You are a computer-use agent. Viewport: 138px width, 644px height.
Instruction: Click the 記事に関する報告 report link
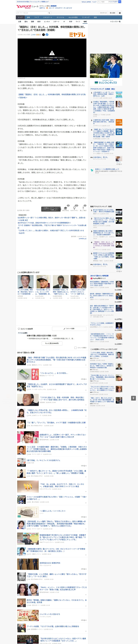tap(23, 210)
